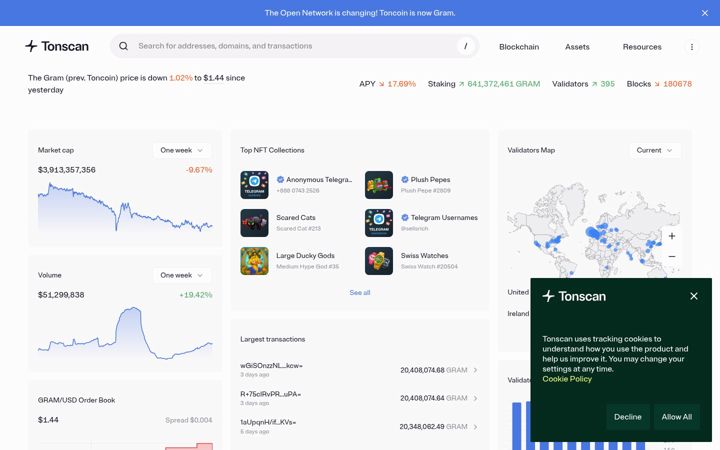Click verified badge next to Telegram Usernames

[405, 218]
